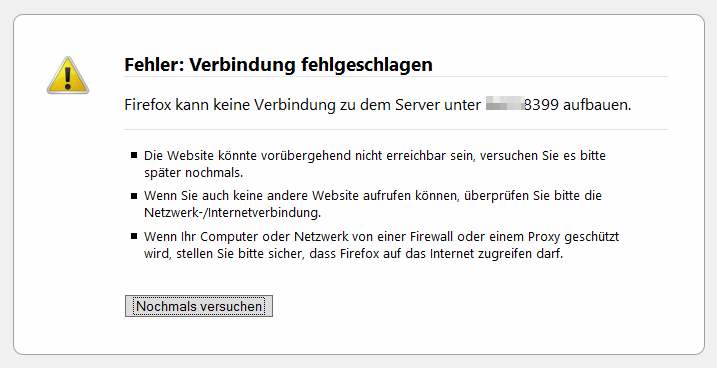Click the word Fehler: in the heading
The image size is (717, 368).
pos(154,64)
